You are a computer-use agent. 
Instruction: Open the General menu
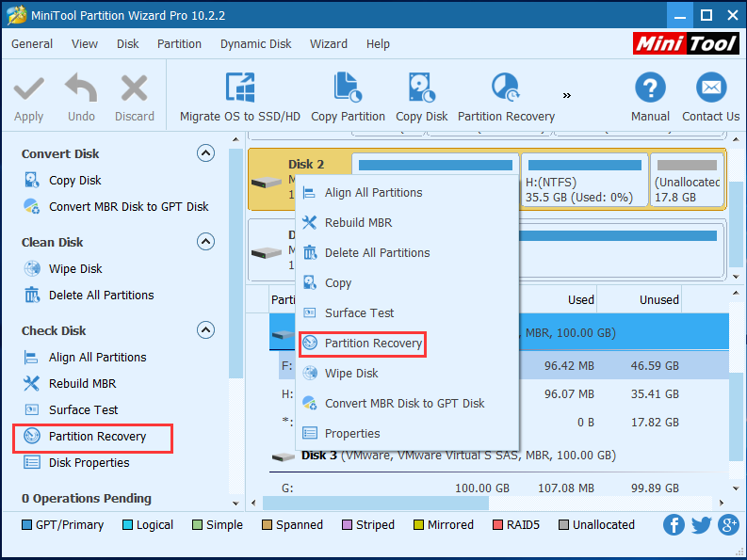[x=32, y=44]
